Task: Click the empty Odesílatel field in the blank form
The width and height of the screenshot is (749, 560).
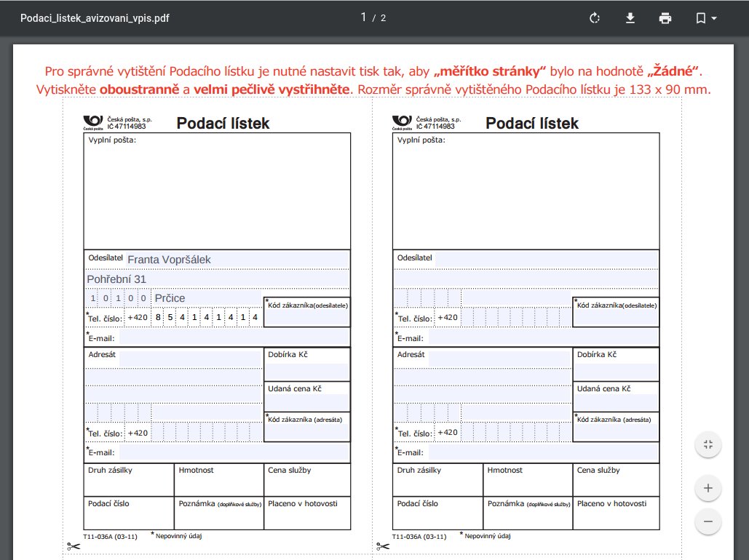Action: [547, 260]
